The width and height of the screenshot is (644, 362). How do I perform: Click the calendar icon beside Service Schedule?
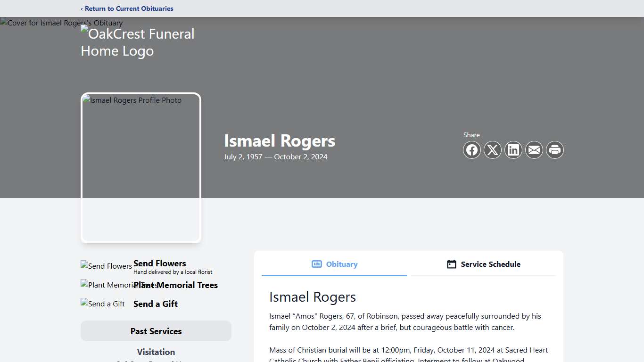click(x=451, y=264)
